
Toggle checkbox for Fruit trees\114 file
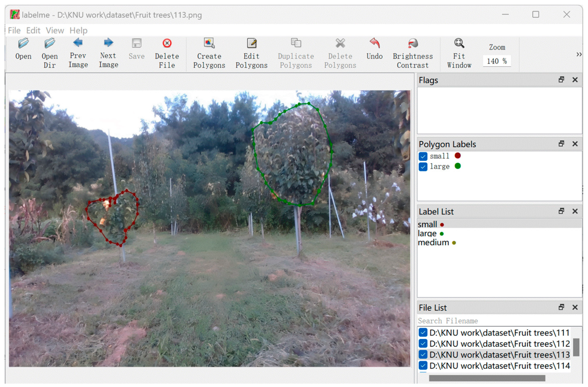423,366
